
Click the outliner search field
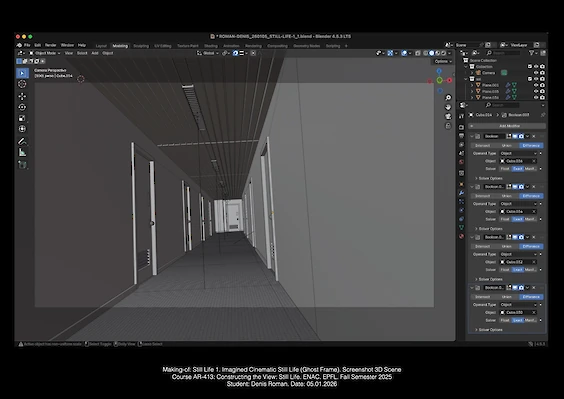502,53
